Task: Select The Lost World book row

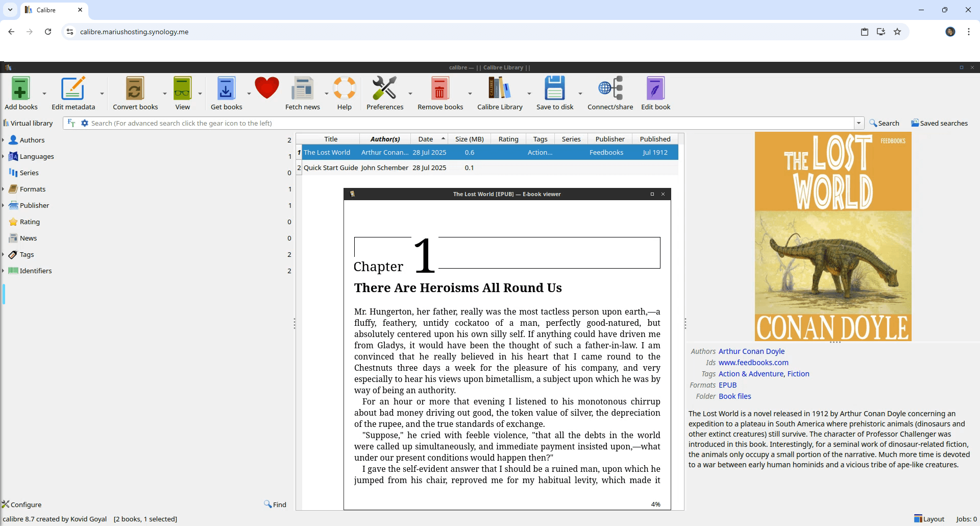Action: pos(487,152)
